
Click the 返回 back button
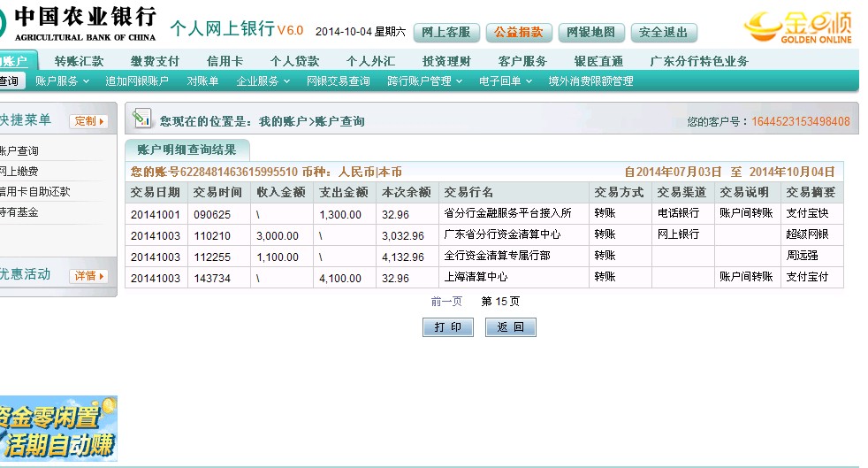(510, 327)
